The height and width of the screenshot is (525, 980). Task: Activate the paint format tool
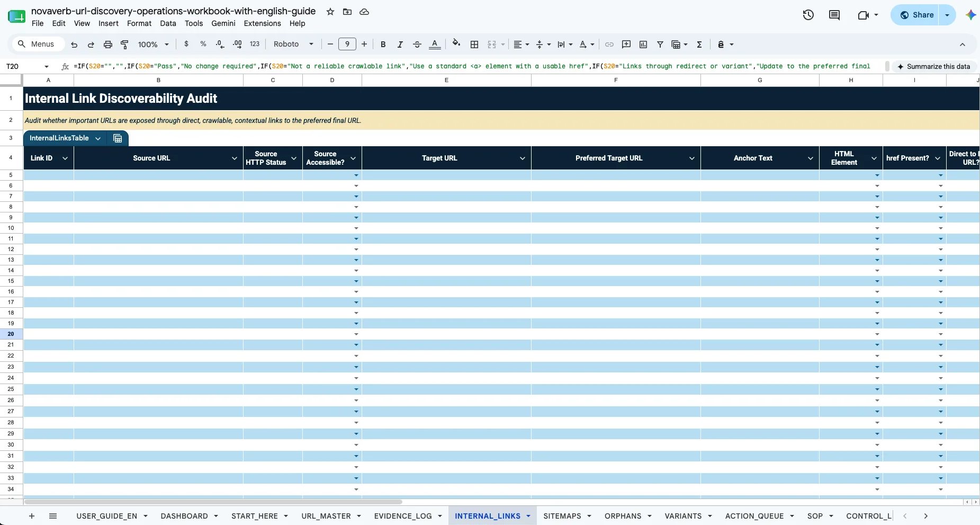pyautogui.click(x=125, y=45)
